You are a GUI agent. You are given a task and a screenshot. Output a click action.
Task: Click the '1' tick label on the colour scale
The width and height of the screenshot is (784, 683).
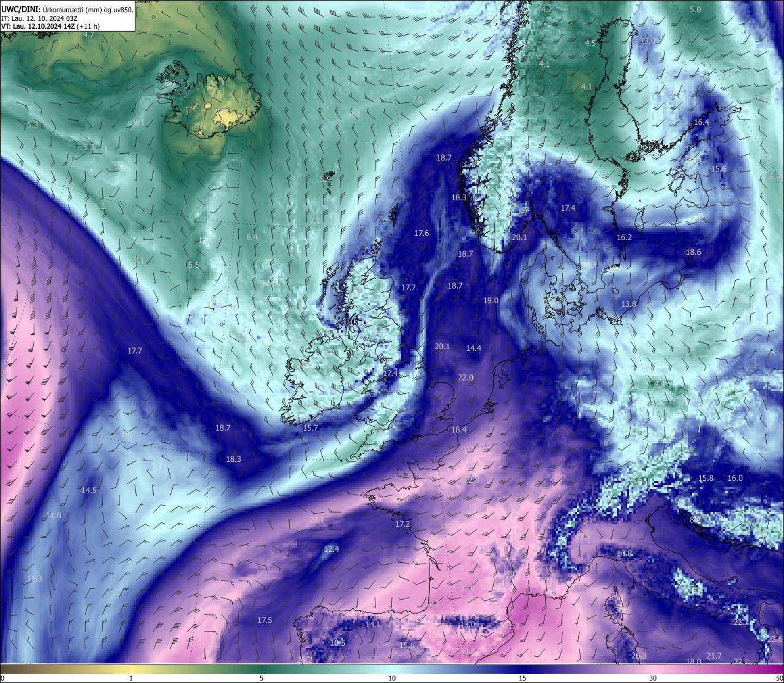click(131, 678)
